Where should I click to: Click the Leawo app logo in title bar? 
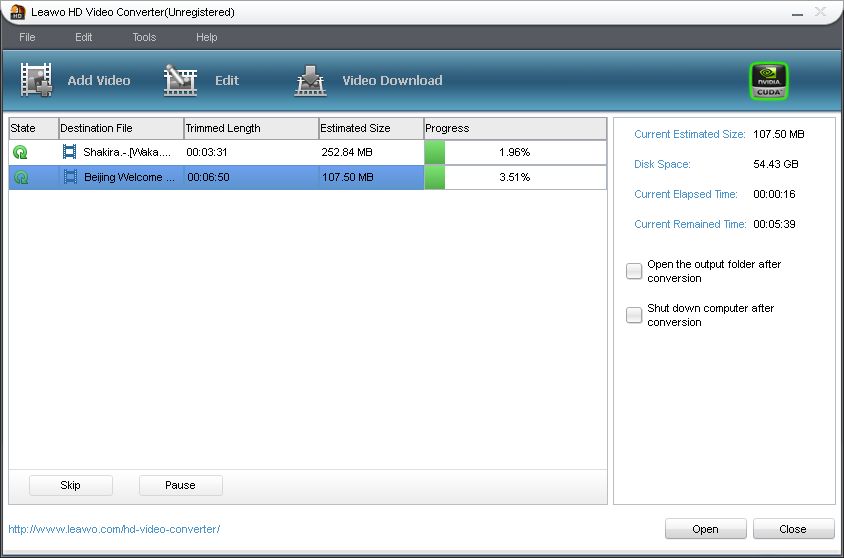click(18, 12)
